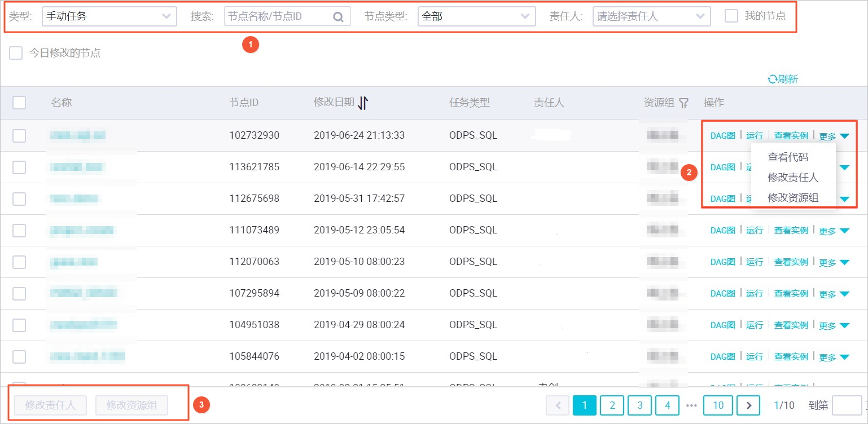868x424 pixels.
Task: Check the row checkbox for node 107295894
Action: point(19,293)
